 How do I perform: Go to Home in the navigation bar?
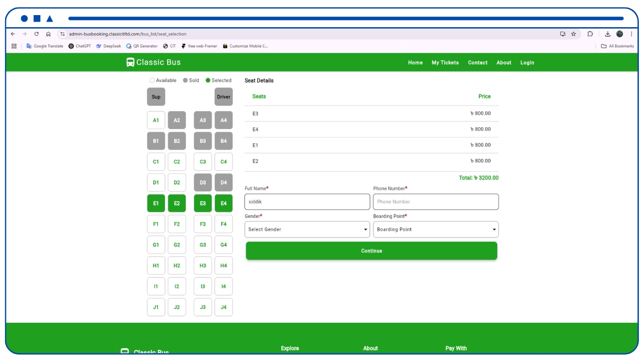pos(415,63)
